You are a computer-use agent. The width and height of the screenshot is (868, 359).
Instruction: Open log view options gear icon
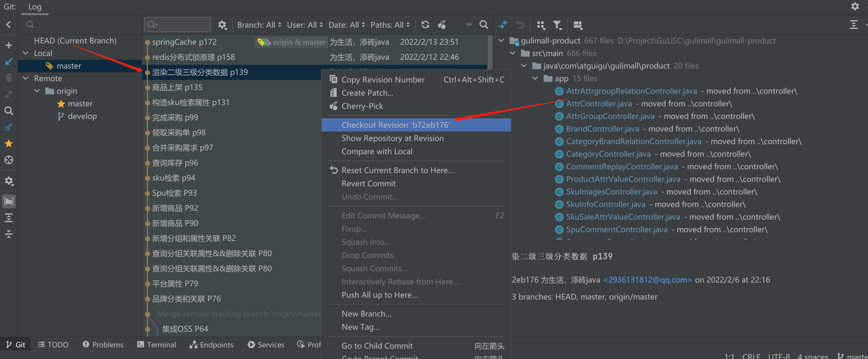pos(222,25)
